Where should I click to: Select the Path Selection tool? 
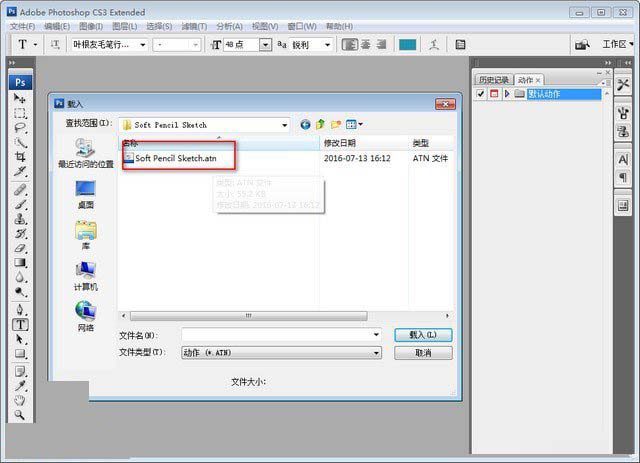20,339
